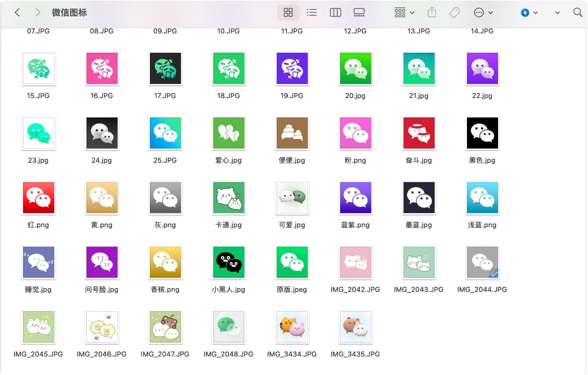Select the blue gradient 25.JPG icon

(165, 133)
